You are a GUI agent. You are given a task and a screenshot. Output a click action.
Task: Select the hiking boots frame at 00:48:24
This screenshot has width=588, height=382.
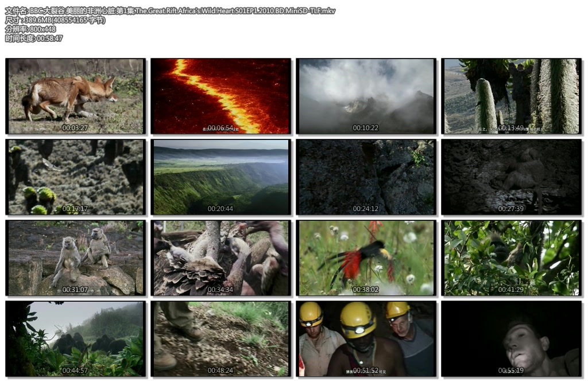pyautogui.click(x=220, y=338)
